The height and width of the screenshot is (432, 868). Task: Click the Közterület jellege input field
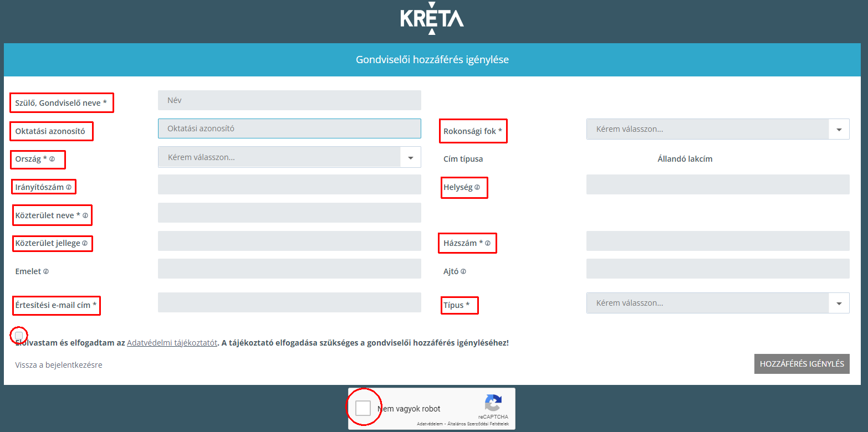coord(289,241)
